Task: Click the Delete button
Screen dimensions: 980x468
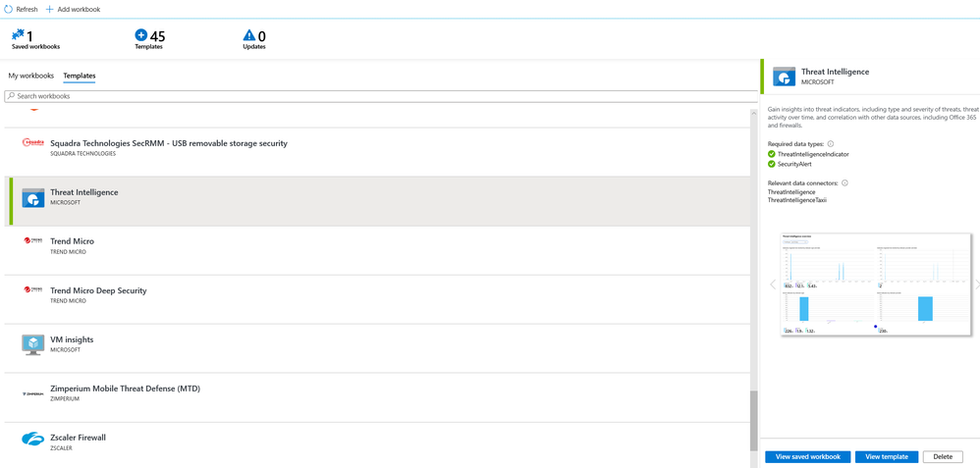Action: pyautogui.click(x=943, y=457)
